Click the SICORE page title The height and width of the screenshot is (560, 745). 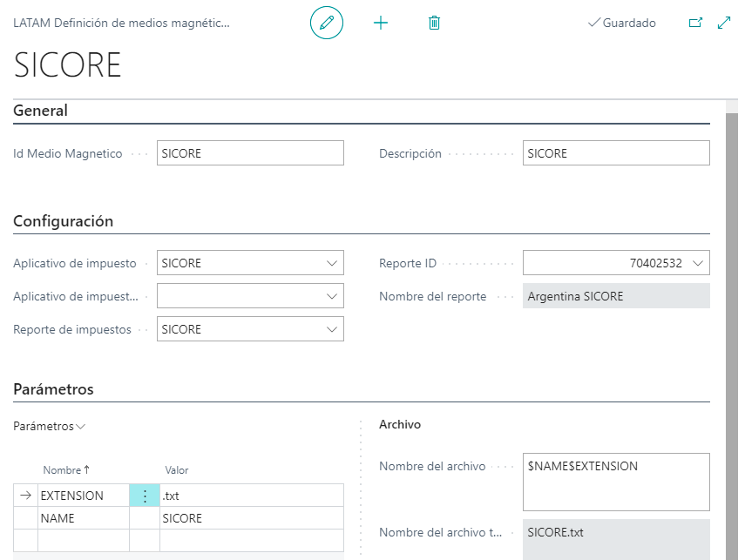coord(67,64)
